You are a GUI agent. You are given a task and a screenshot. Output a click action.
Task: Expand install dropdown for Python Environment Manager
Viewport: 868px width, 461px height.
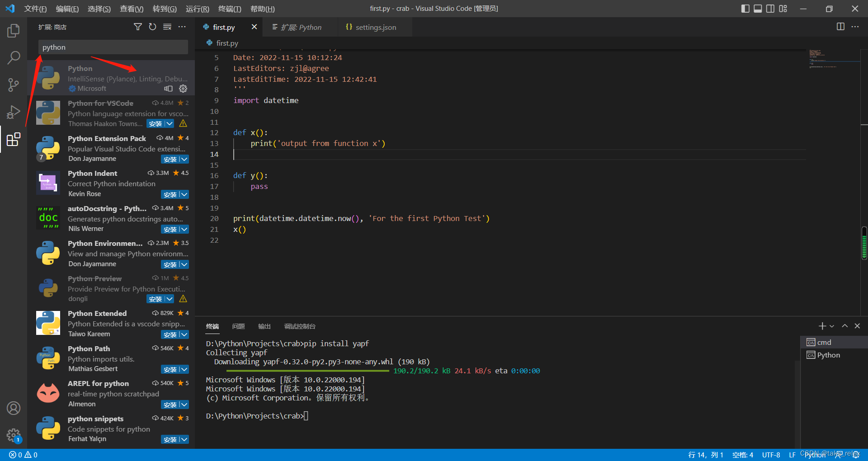tap(184, 264)
